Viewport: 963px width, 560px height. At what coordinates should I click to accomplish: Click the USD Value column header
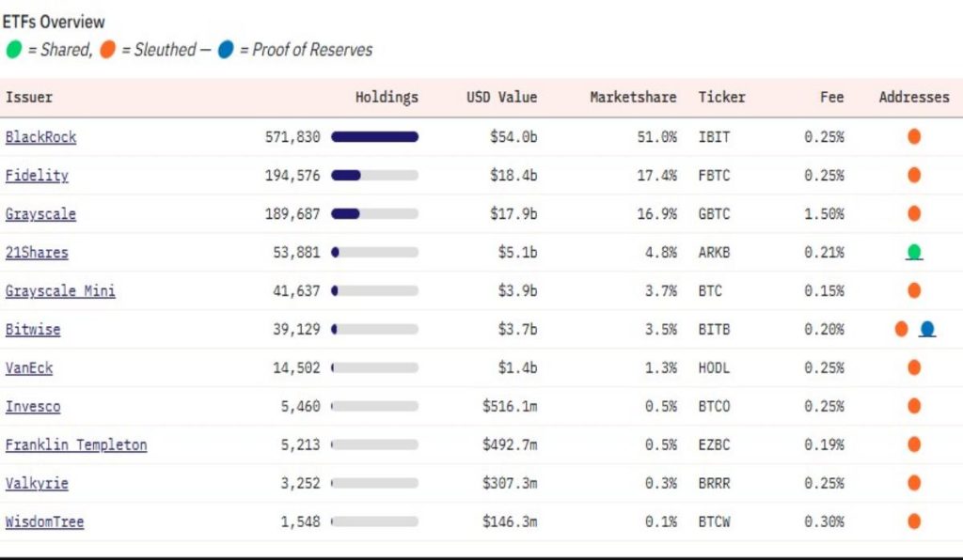(x=501, y=97)
